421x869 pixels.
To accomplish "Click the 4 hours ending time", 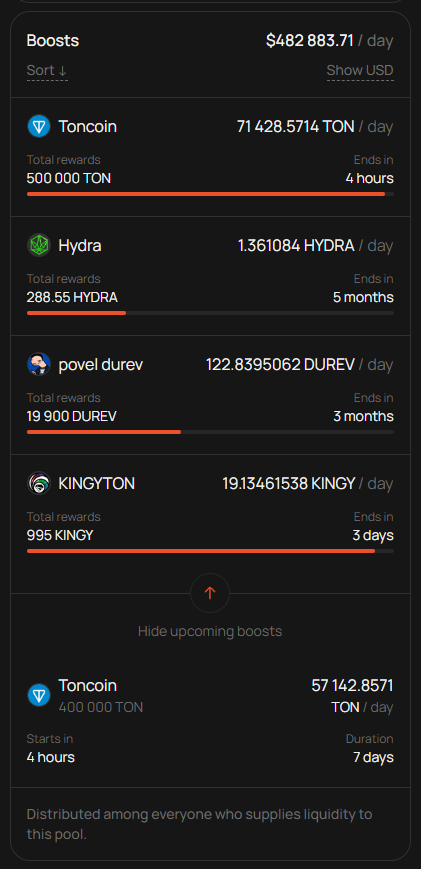I will pos(369,178).
